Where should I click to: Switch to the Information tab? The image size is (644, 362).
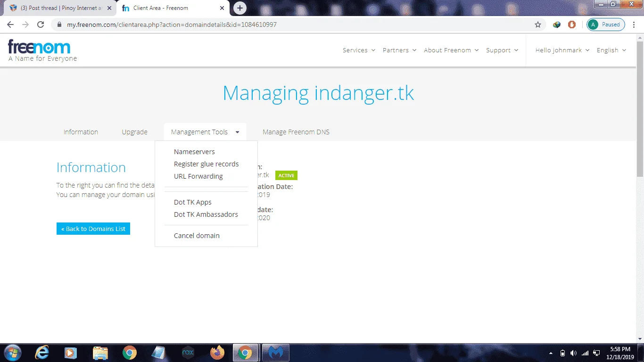[81, 132]
